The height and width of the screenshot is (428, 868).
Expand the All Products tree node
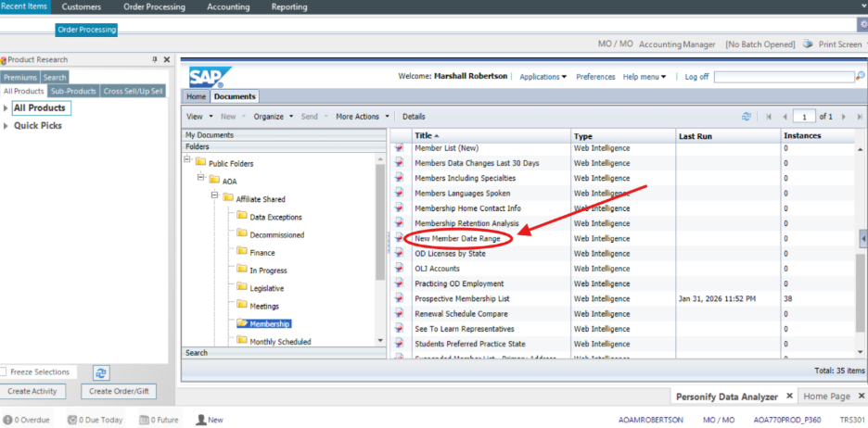click(x=6, y=108)
